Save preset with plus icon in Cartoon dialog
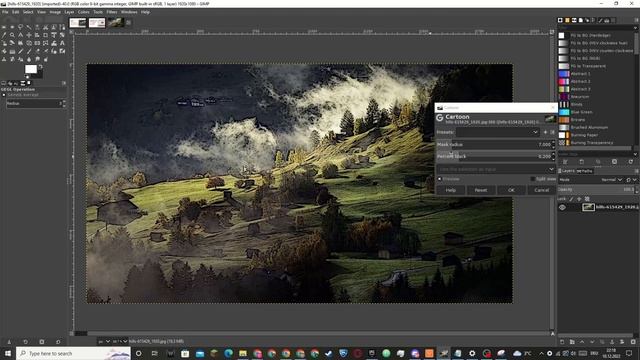The height and width of the screenshot is (360, 640). 545,132
